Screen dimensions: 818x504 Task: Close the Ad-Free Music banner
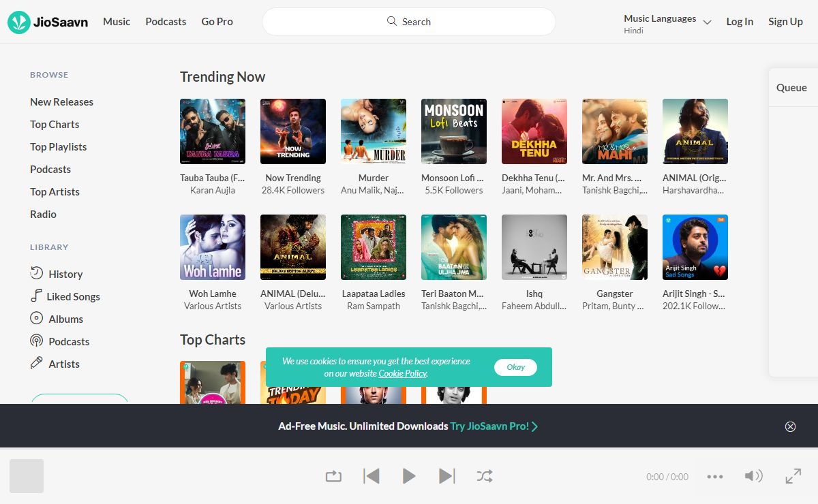790,426
